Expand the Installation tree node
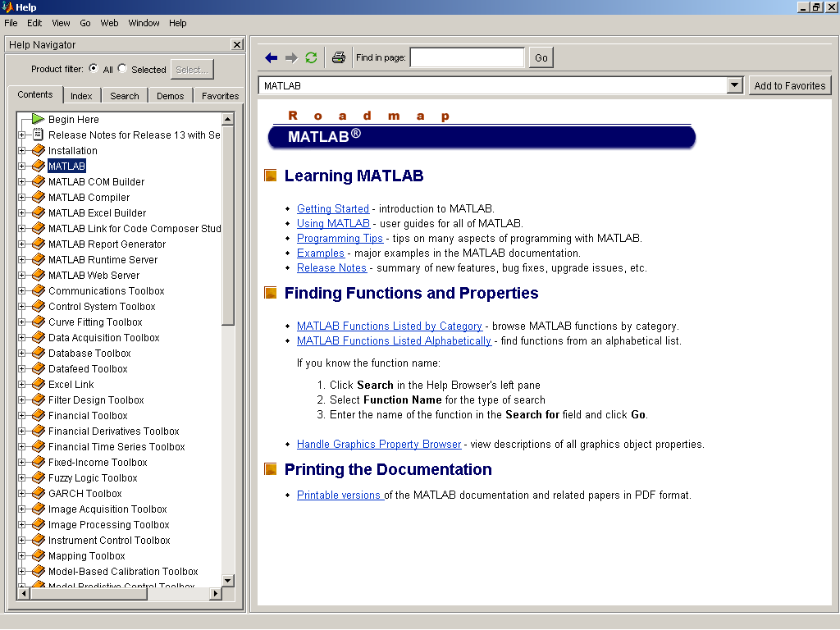Viewport: 840px width, 630px height. point(22,151)
